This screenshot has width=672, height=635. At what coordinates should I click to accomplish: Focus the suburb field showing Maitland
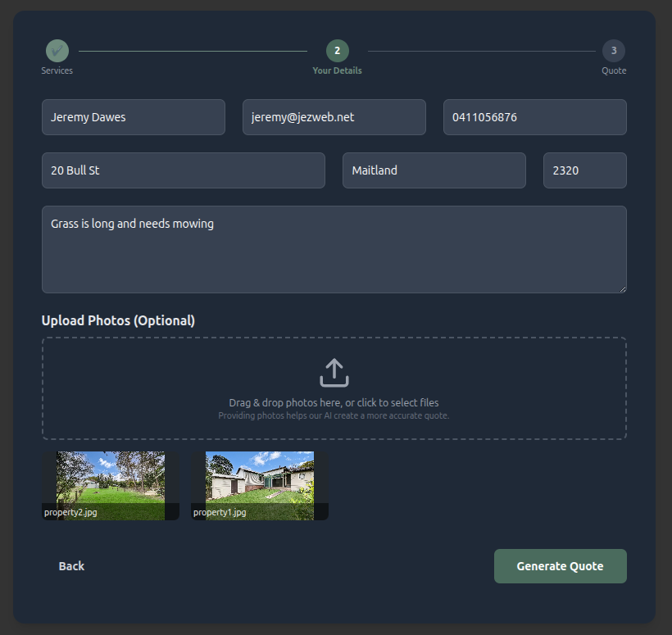434,170
